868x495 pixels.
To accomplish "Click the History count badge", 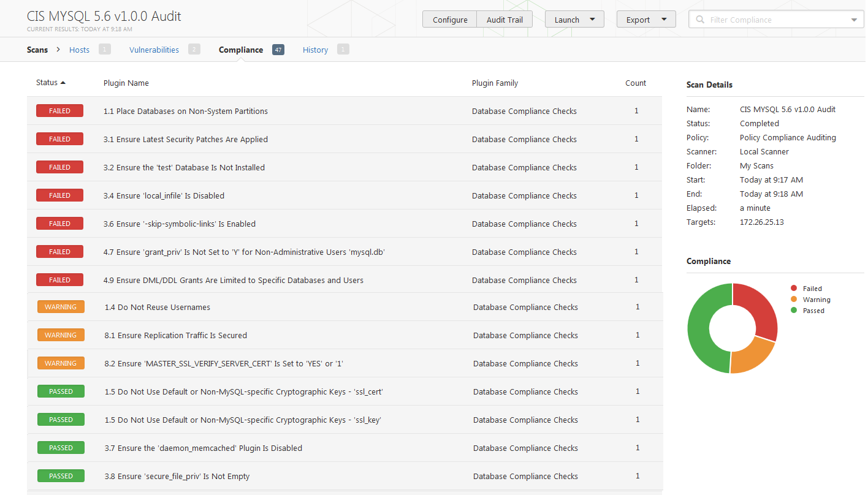I will coord(343,49).
